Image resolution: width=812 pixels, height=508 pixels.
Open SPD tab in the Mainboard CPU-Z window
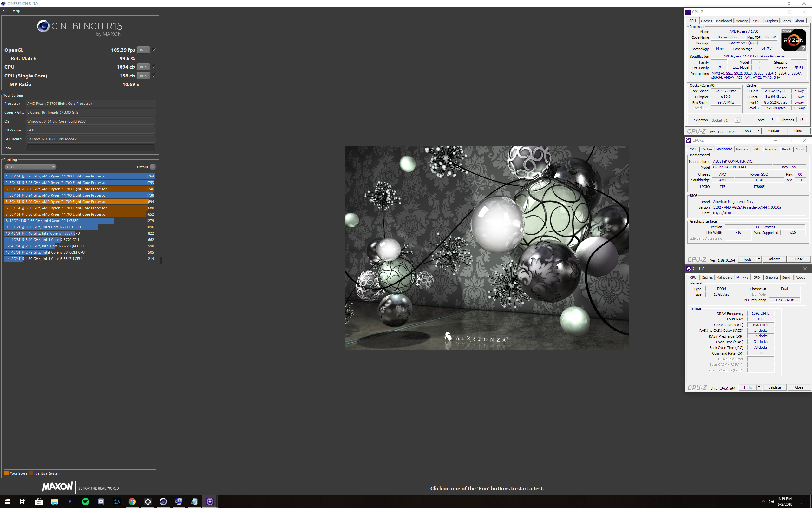[x=756, y=149]
